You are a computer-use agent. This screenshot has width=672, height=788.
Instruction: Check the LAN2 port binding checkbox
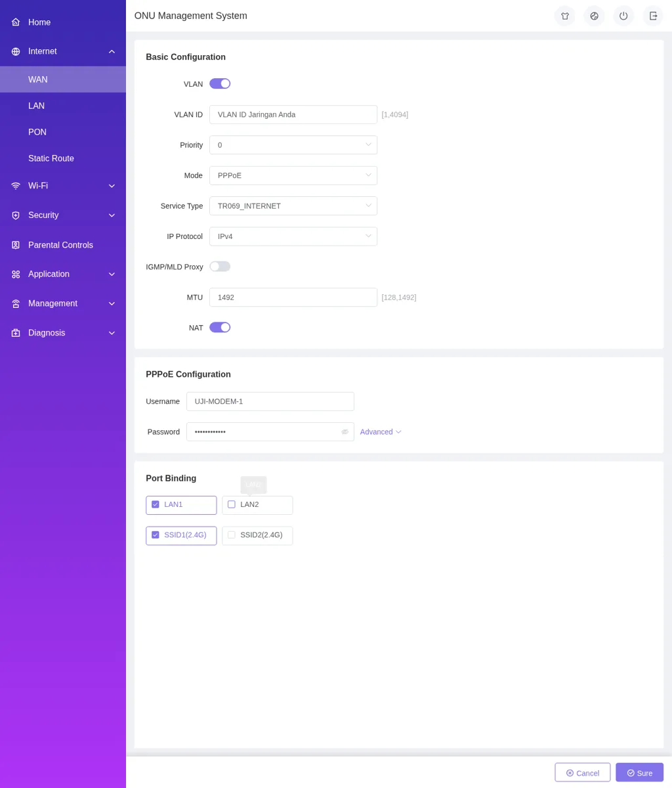[x=232, y=504]
